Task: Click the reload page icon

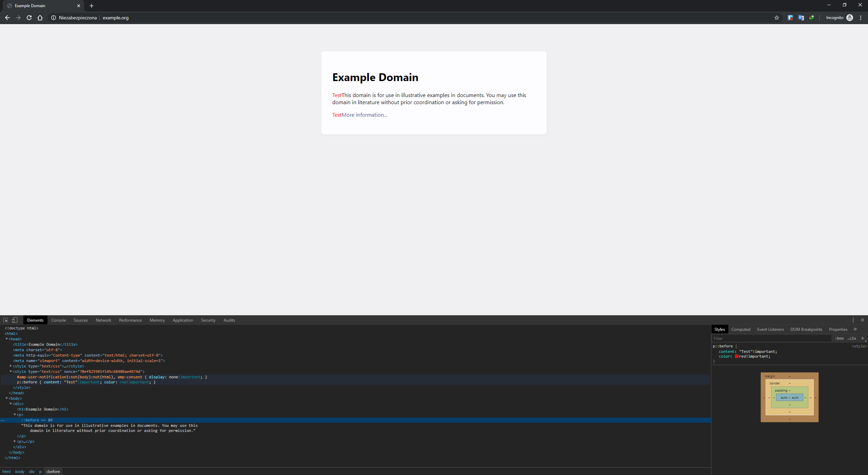Action: pos(29,18)
